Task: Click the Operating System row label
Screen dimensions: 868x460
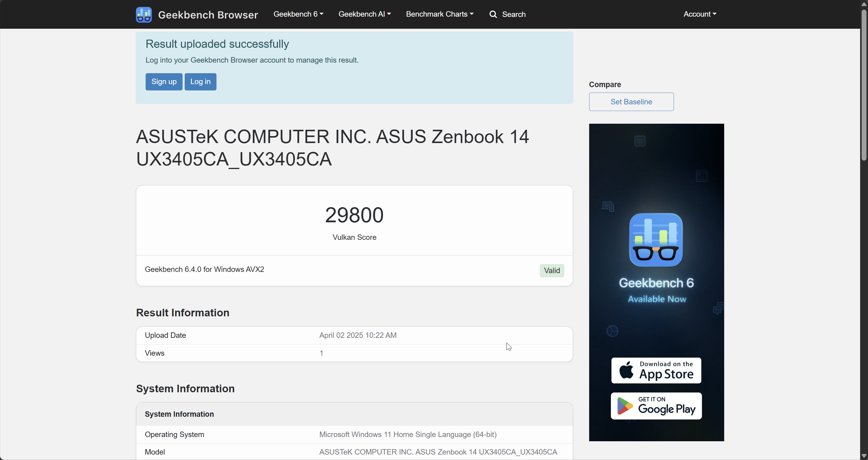Action: [x=174, y=434]
